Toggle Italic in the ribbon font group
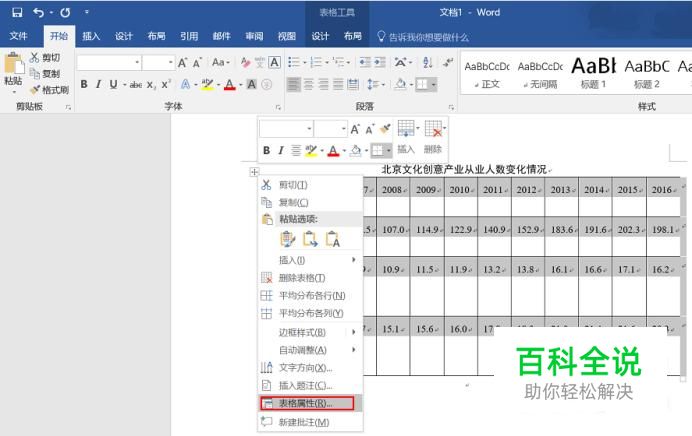The width and height of the screenshot is (692, 436). coord(98,84)
